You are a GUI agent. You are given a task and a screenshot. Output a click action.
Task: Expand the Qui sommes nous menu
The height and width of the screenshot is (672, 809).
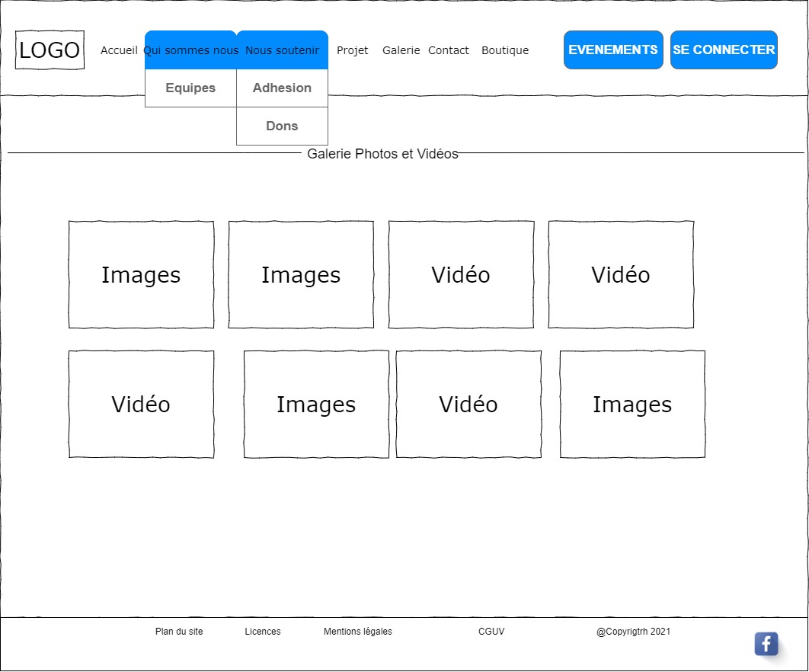coord(190,50)
